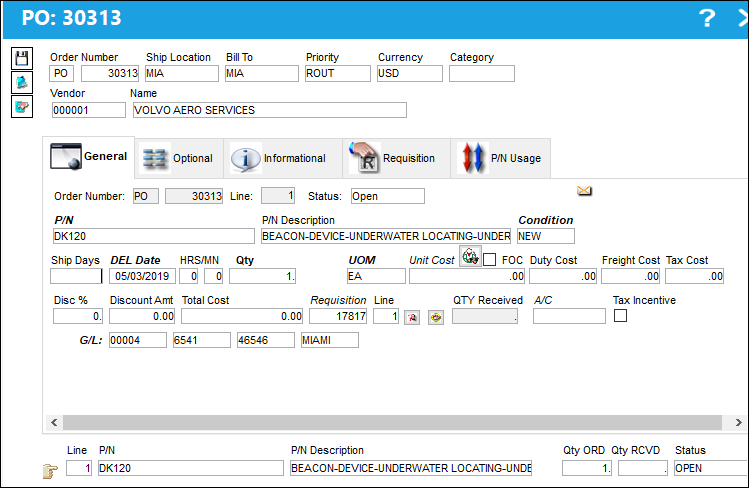
Task: Click the Vendor Name field
Action: coord(270,110)
